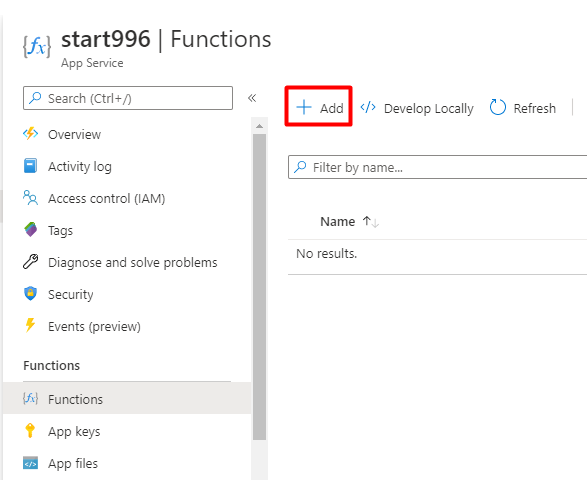Open Overview in the sidebar

click(x=127, y=134)
